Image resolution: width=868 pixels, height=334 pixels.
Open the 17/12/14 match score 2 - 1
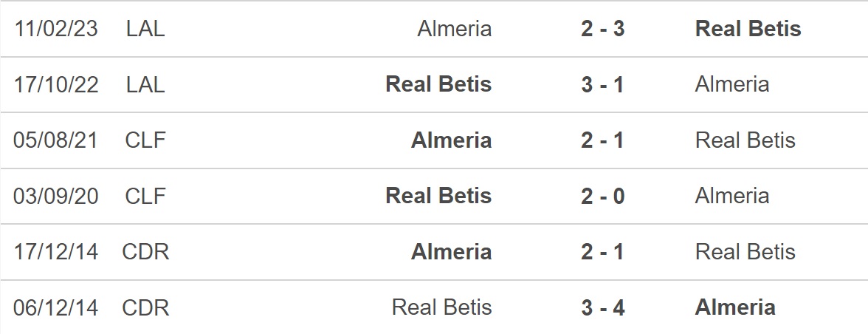tap(603, 251)
